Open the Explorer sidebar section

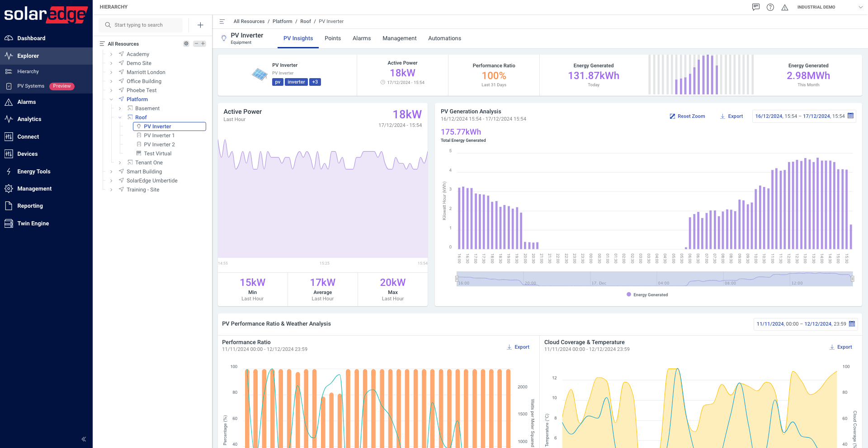[x=46, y=56]
